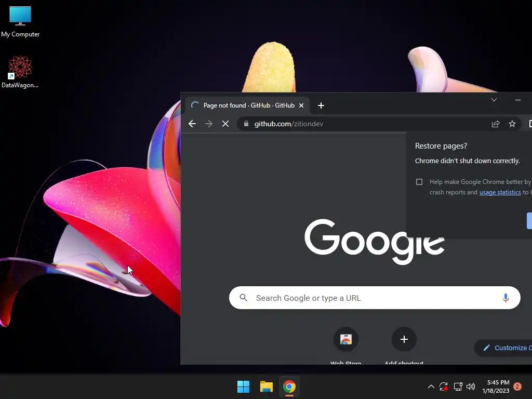This screenshot has width=532, height=399.
Task: Share this page via share icon
Action: pos(496,124)
